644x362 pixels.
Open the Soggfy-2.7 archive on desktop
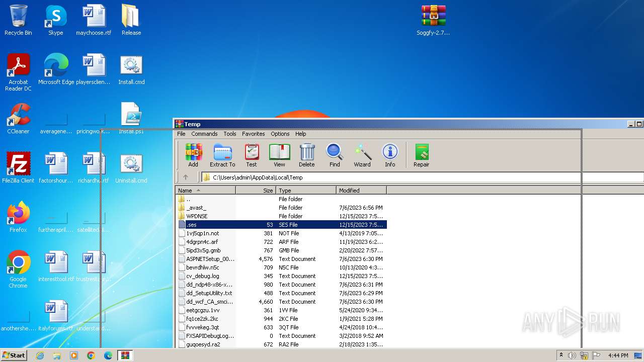point(433,20)
